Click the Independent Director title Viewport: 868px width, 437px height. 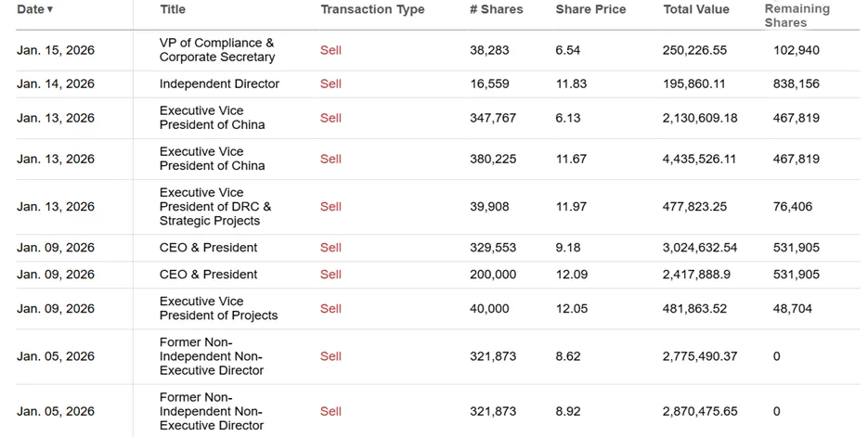pos(219,84)
